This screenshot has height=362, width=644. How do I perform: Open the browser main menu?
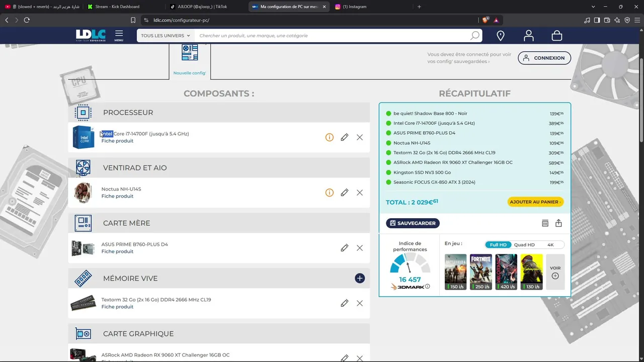[637, 20]
